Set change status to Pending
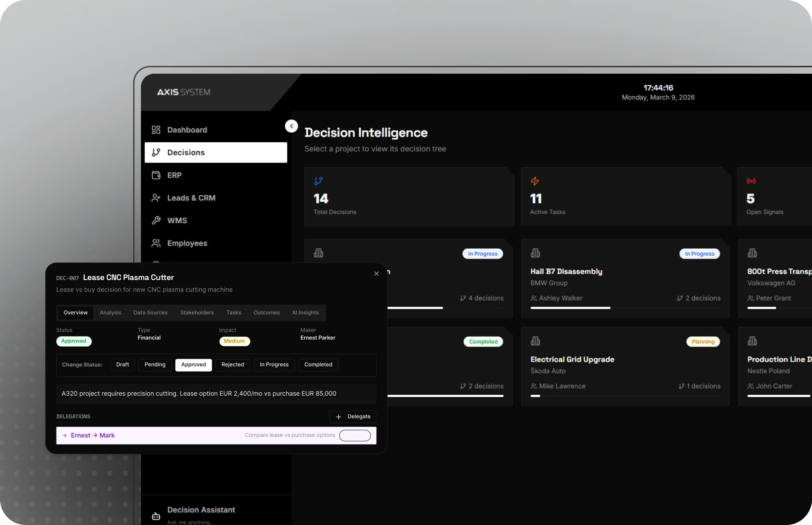The width and height of the screenshot is (812, 525). 155,365
